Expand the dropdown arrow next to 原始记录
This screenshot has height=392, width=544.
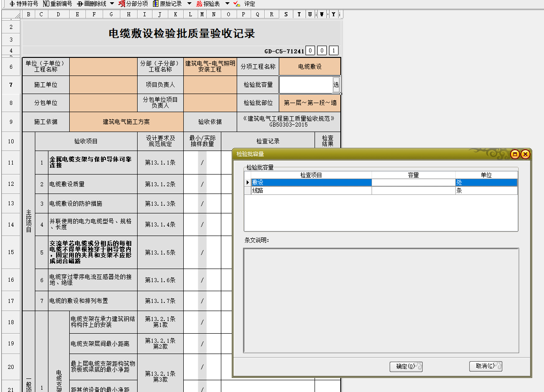point(189,4)
